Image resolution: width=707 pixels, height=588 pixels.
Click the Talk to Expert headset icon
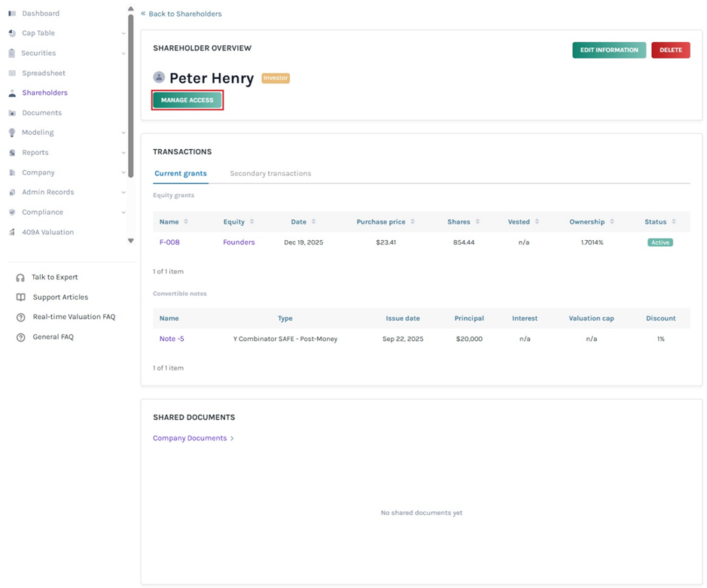tap(20, 277)
